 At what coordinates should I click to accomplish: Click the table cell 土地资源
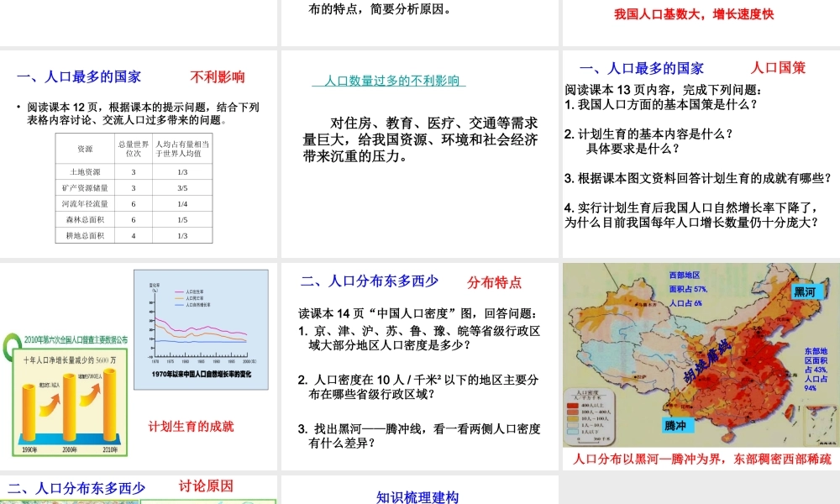pos(85,172)
